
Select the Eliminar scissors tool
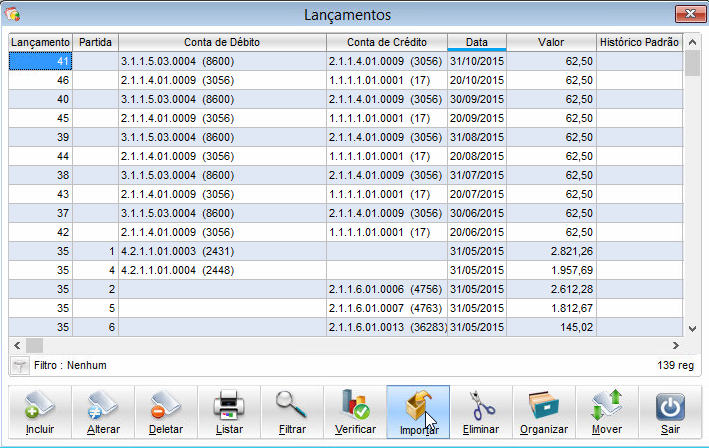click(x=481, y=413)
